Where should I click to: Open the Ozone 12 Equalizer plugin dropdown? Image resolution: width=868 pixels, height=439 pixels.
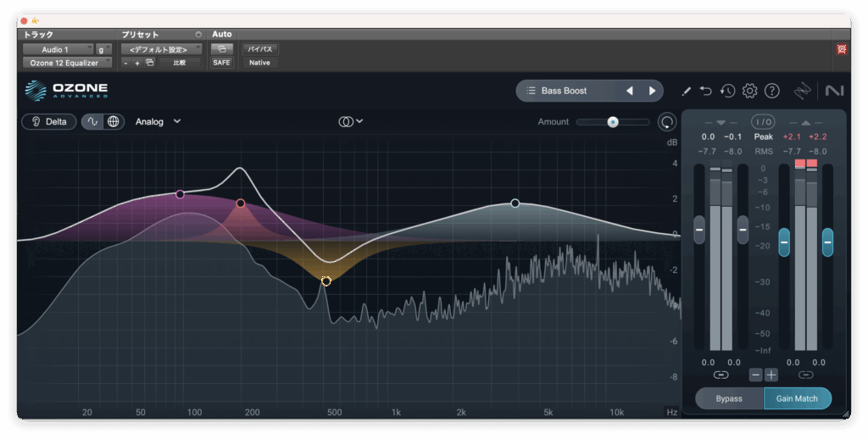66,63
